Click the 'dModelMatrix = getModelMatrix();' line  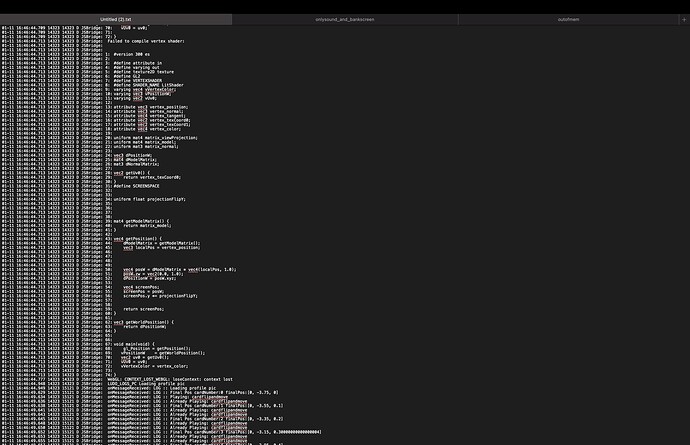[x=161, y=243]
